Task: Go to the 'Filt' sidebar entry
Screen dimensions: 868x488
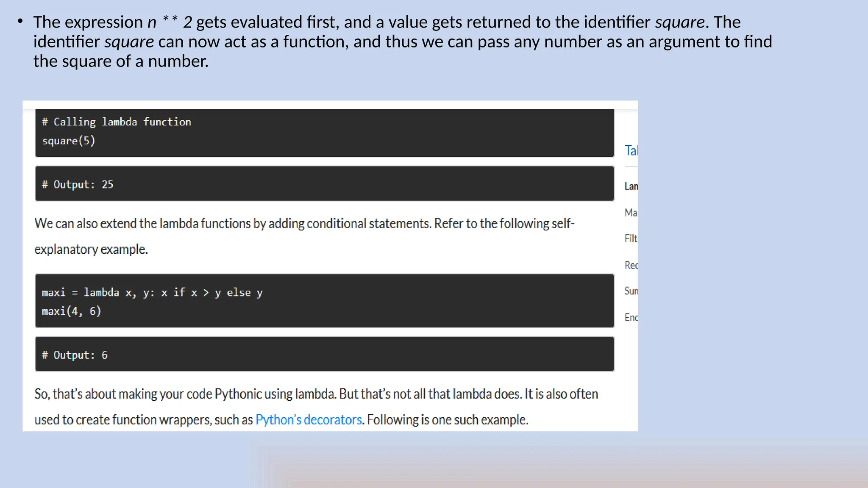Action: 631,239
